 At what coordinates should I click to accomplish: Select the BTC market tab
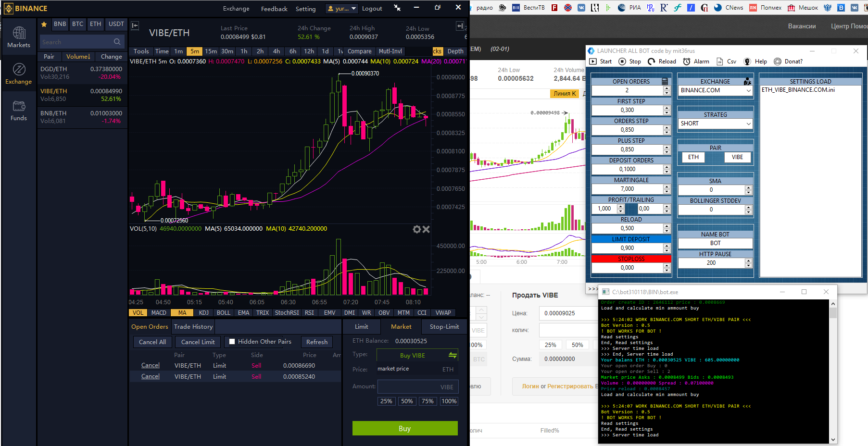(x=78, y=24)
